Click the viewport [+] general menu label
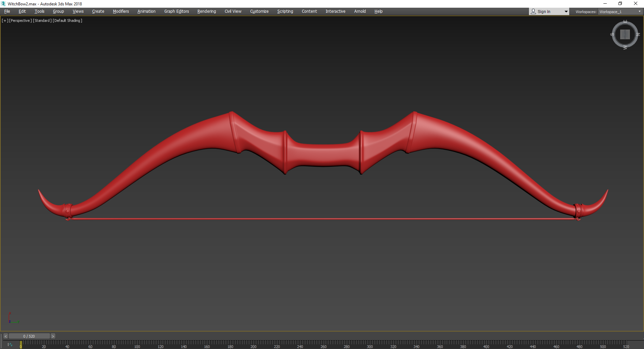 5,20
